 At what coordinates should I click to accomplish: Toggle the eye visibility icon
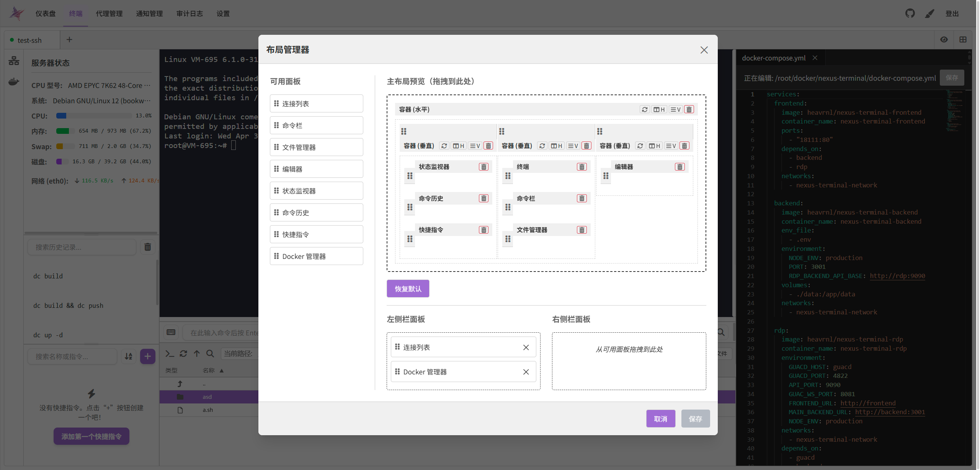tap(944, 40)
